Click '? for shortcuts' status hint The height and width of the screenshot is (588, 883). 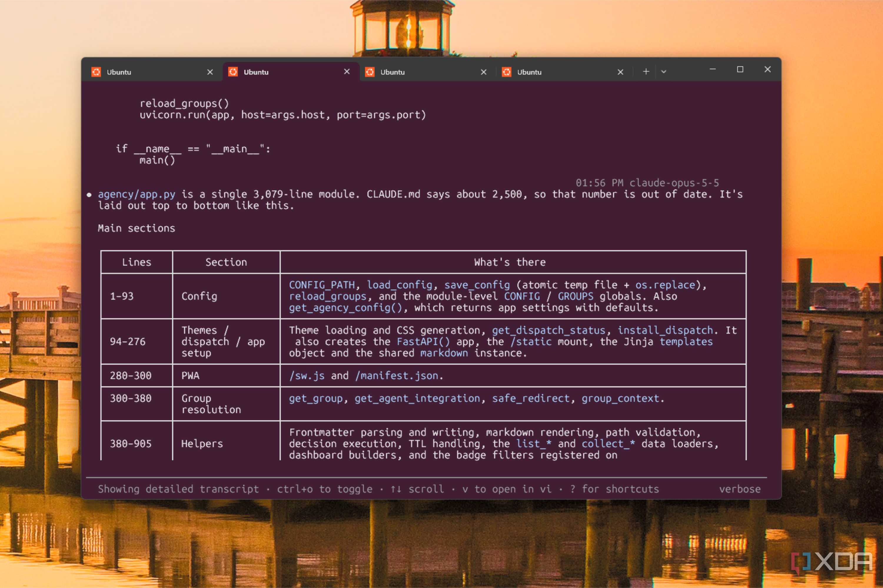(614, 489)
